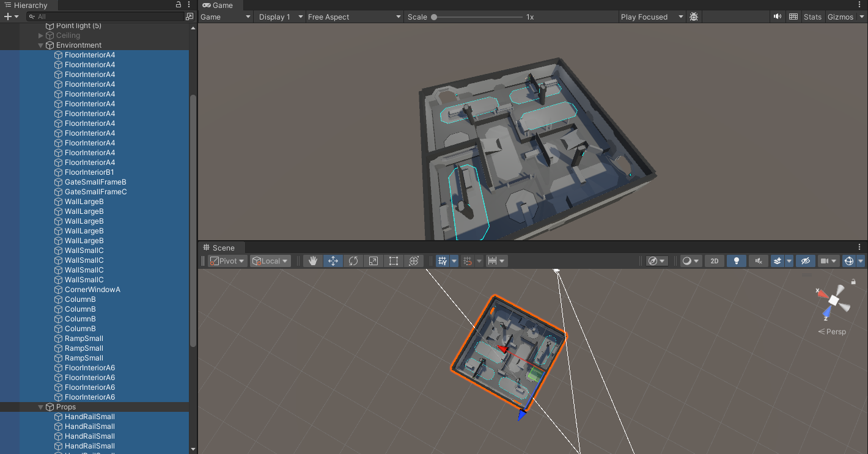This screenshot has height=454, width=868.
Task: Toggle the Scene orientation gizmo lock
Action: coord(853,282)
